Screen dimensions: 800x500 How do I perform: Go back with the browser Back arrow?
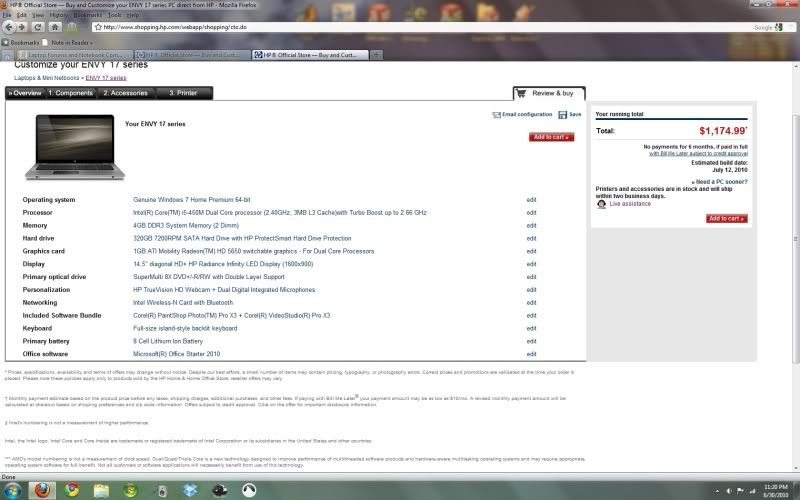(9, 27)
